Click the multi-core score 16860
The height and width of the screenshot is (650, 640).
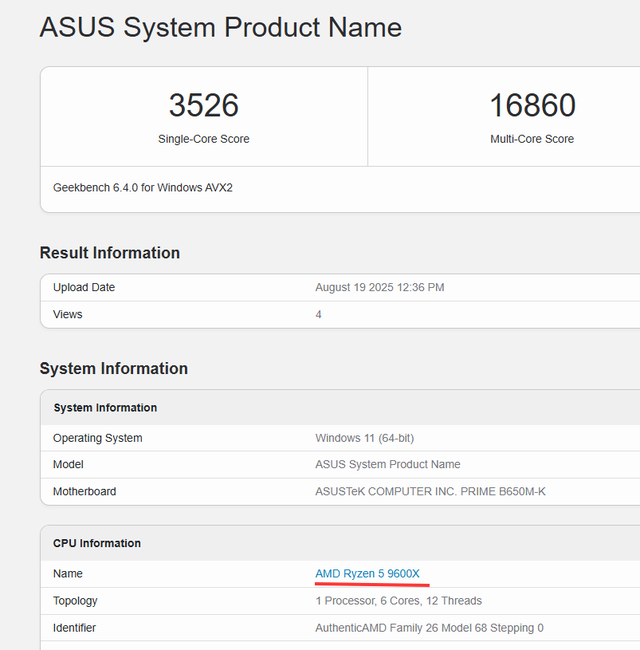tap(532, 105)
